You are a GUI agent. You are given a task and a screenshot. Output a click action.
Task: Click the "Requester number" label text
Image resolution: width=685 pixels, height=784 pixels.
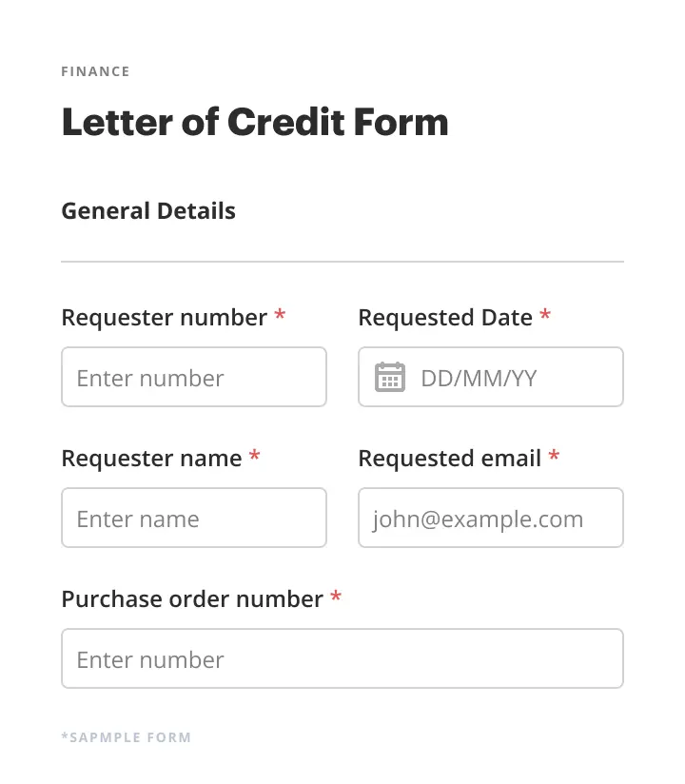pos(164,318)
